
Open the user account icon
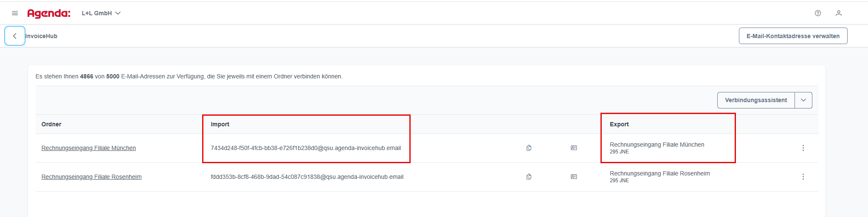click(x=839, y=13)
